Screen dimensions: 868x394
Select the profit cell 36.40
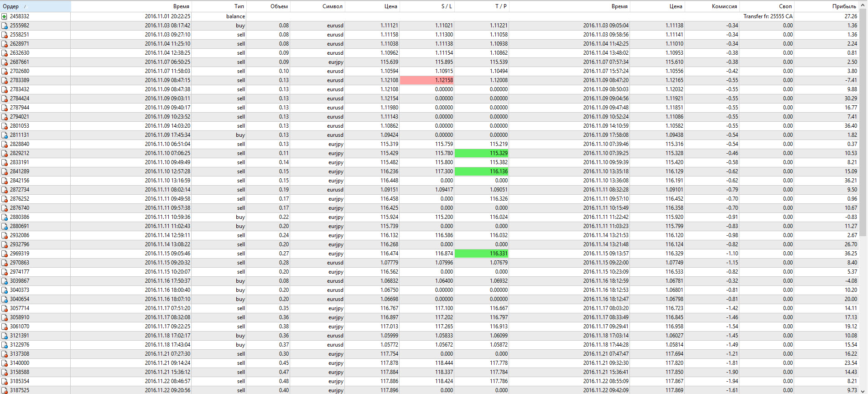[851, 126]
